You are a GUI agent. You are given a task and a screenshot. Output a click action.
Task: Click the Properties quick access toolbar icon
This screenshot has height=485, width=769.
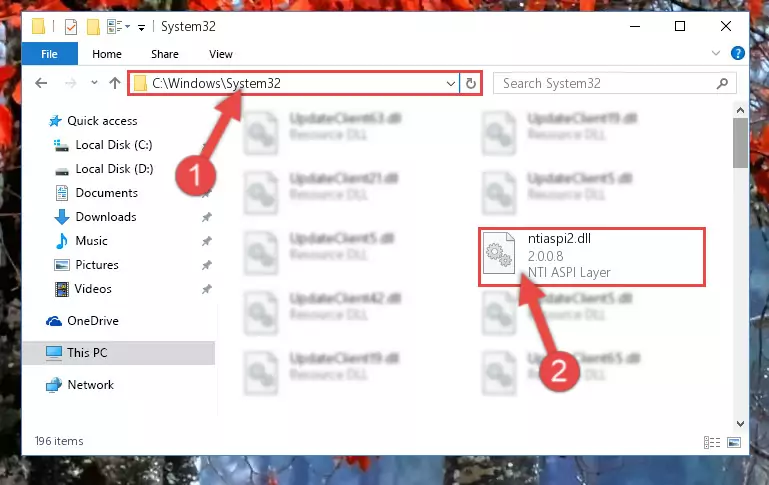pos(71,26)
